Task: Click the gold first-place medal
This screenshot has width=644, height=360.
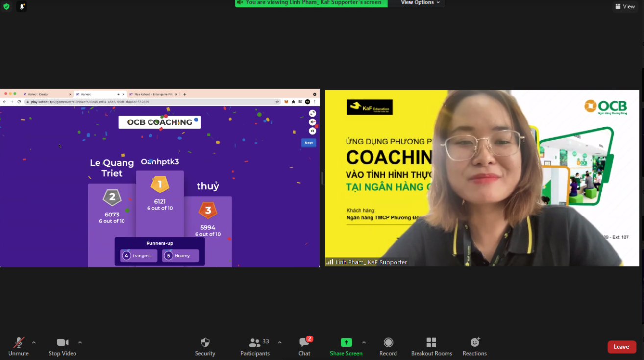Action: (x=160, y=185)
